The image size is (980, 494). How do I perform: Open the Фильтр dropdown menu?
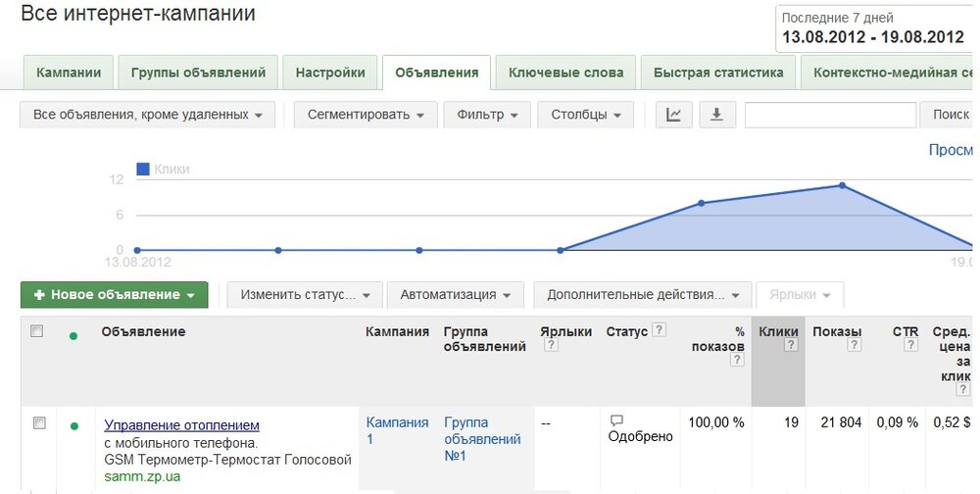pyautogui.click(x=487, y=115)
